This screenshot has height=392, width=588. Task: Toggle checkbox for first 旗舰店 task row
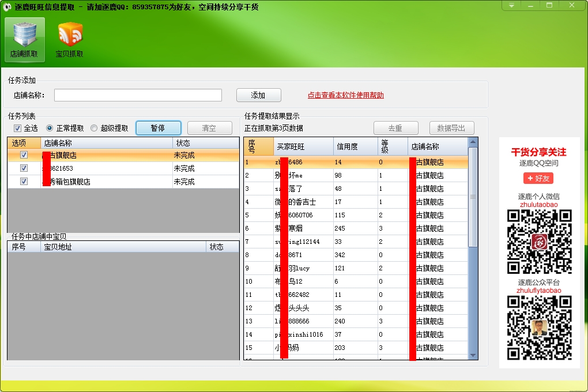[x=24, y=155]
